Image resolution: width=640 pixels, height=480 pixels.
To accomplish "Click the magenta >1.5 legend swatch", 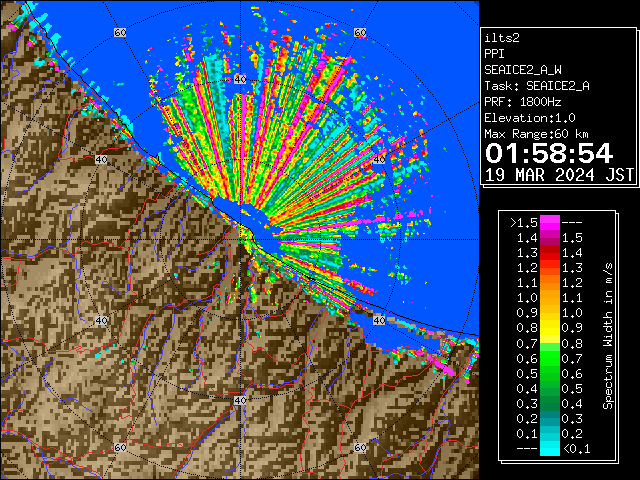I will pyautogui.click(x=550, y=222).
